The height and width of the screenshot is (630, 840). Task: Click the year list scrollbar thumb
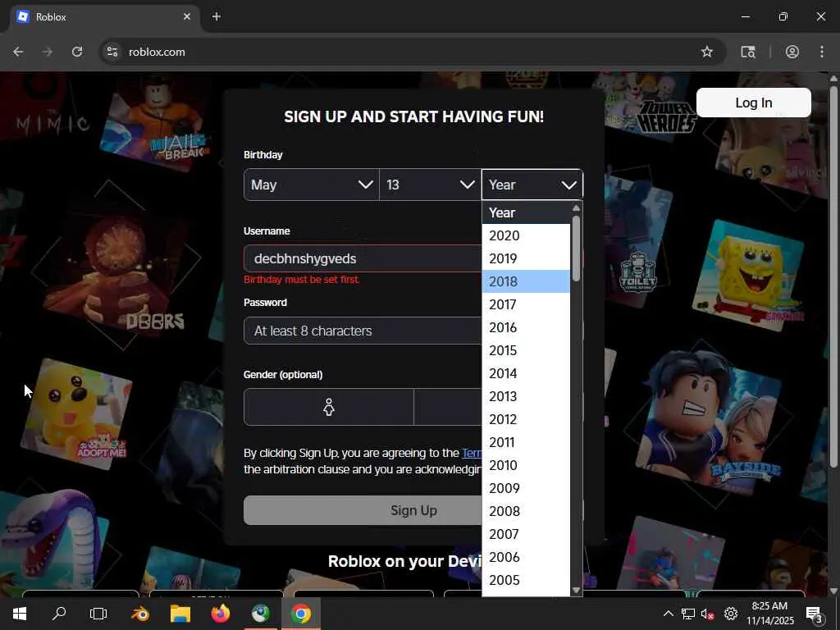(x=577, y=248)
